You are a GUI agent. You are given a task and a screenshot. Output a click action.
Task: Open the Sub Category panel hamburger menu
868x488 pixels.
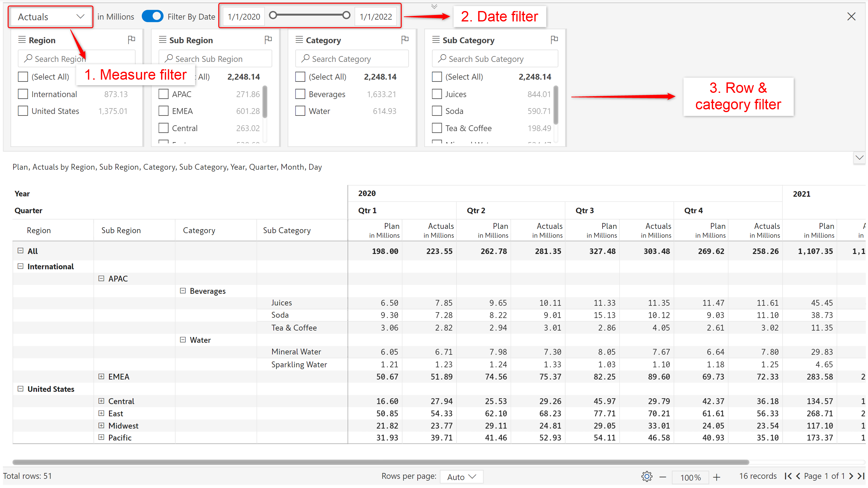(x=436, y=40)
